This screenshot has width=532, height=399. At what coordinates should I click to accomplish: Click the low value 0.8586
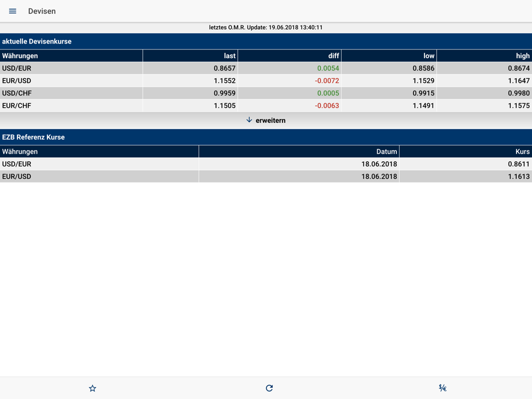(423, 68)
